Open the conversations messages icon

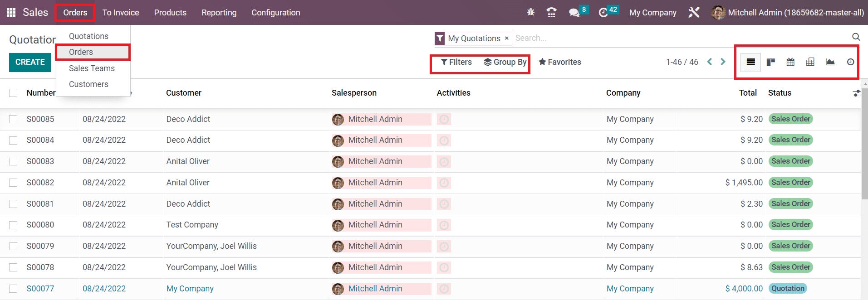coord(574,13)
